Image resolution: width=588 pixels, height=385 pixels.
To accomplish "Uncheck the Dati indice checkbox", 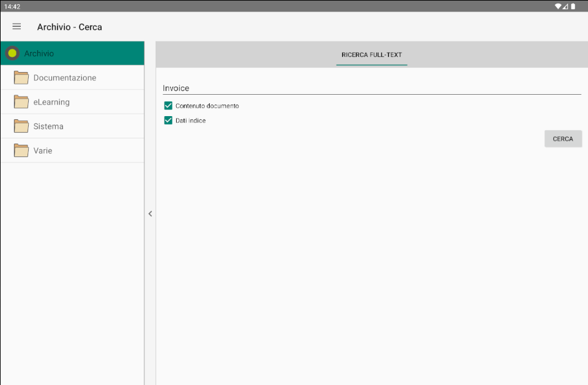I will pyautogui.click(x=168, y=120).
